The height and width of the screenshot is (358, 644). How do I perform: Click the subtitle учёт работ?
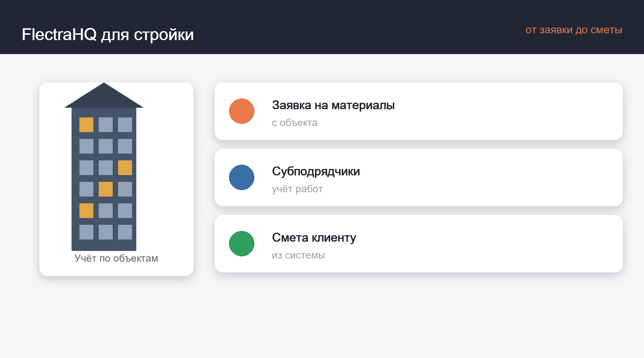coord(297,189)
